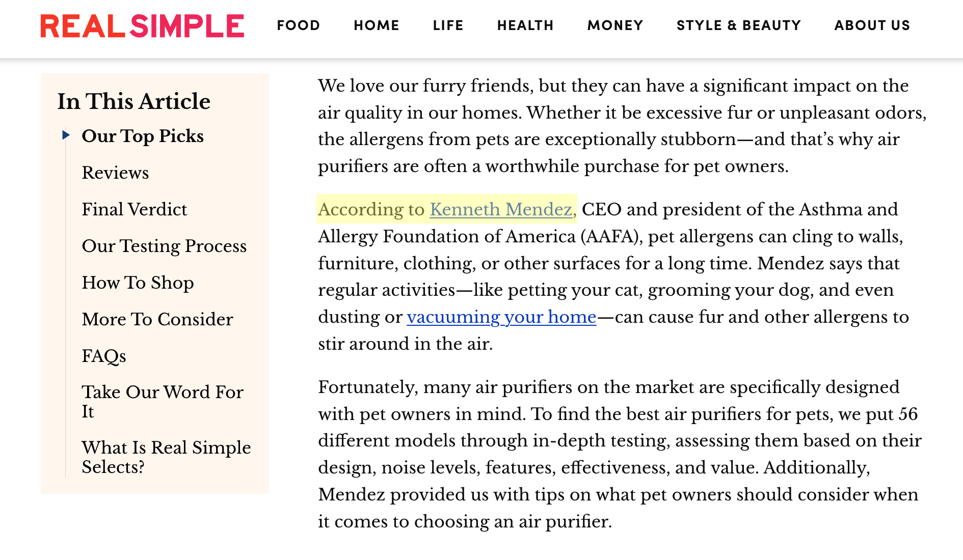Jump to Our Top Picks section
Image resolution: width=963 pixels, height=560 pixels.
coord(143,136)
